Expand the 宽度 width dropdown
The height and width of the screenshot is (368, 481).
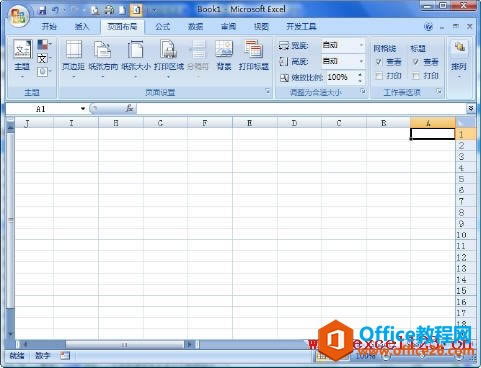(361, 45)
